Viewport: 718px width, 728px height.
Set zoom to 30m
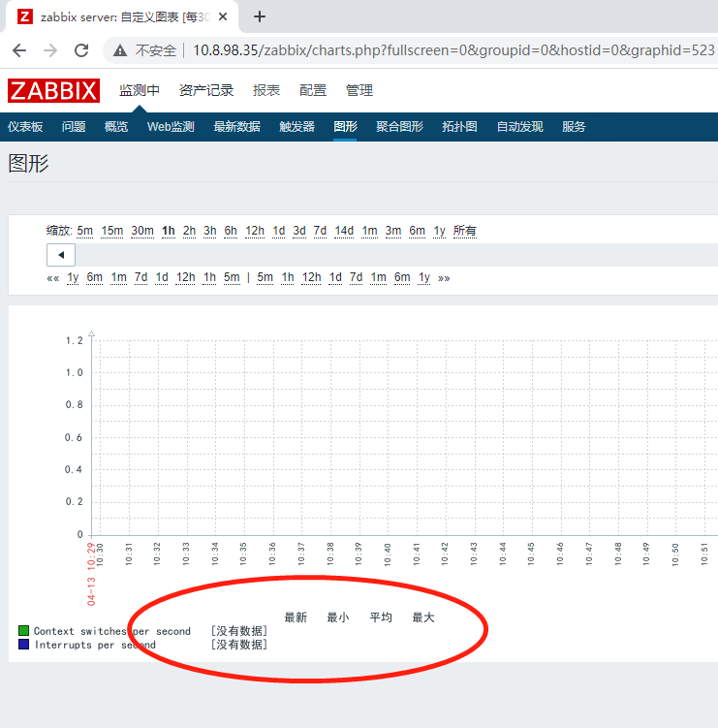pos(142,231)
